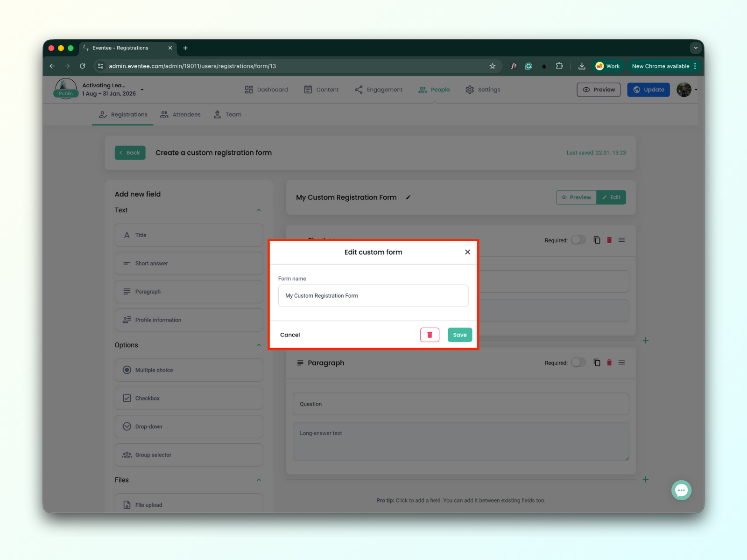
Task: Open the Content menu
Action: (321, 90)
